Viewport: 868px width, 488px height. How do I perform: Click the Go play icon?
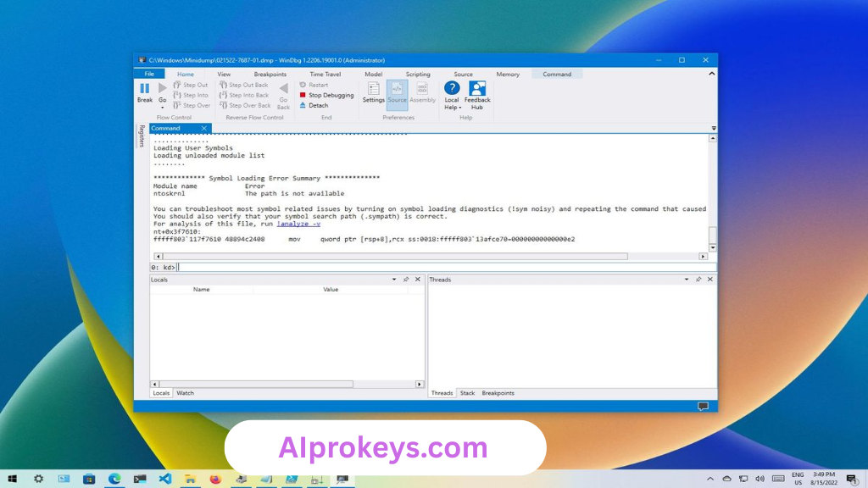click(x=162, y=88)
